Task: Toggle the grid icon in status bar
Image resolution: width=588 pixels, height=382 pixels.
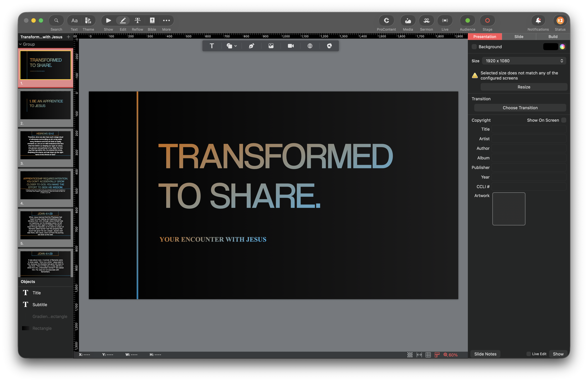Action: (428, 355)
